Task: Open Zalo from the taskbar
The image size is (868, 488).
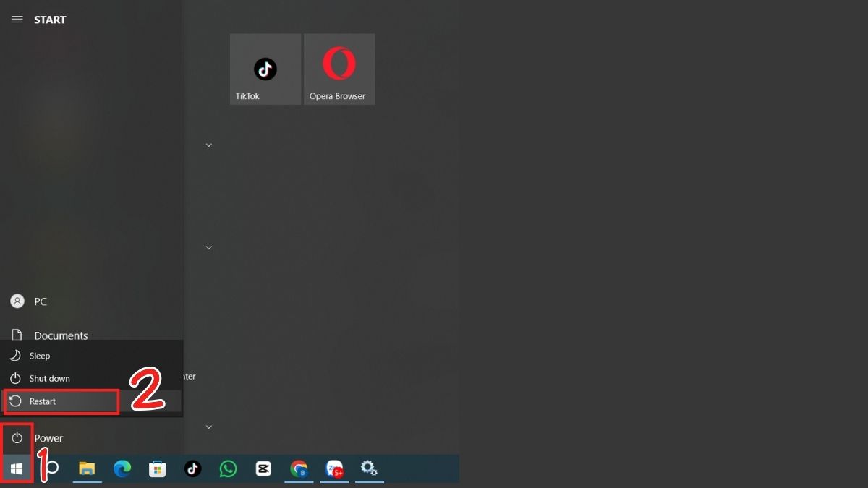Action: click(x=334, y=468)
